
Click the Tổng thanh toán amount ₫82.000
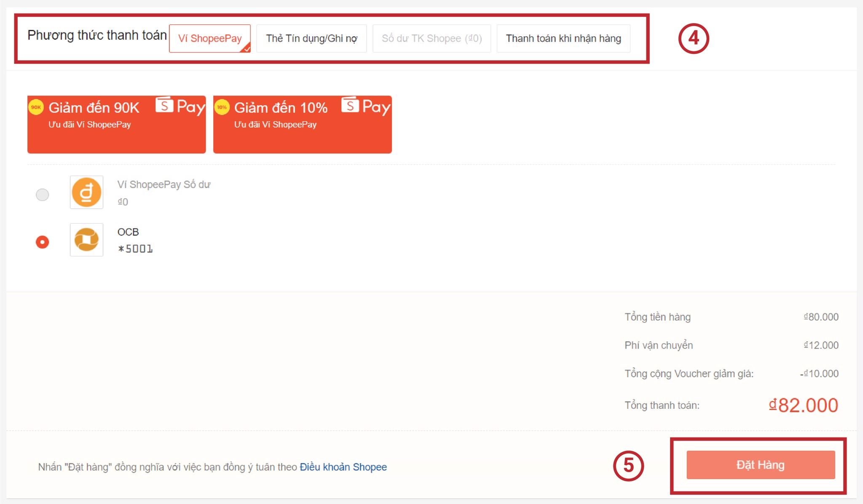click(x=803, y=405)
